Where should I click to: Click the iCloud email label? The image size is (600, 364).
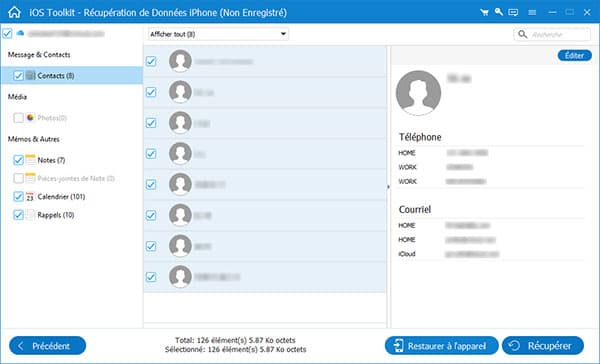click(407, 254)
